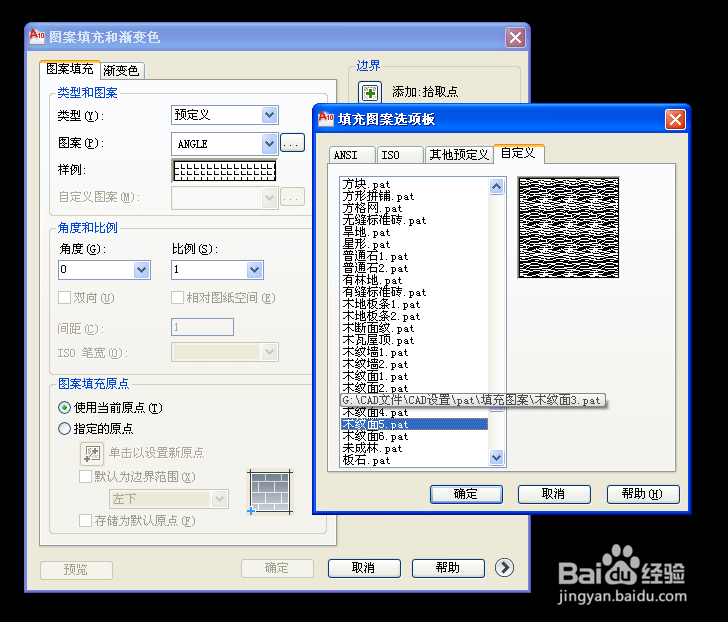Close the 填充图案选项板 dialog

(676, 119)
